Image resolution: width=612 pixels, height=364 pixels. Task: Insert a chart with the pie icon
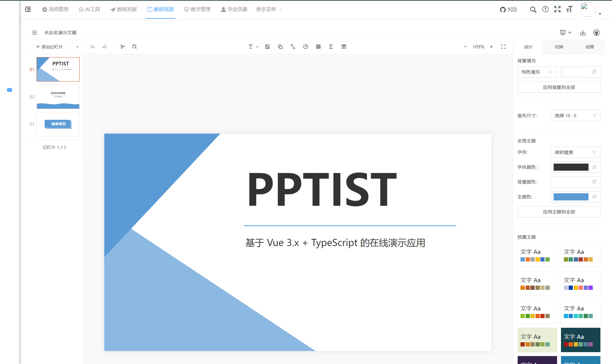(x=306, y=47)
